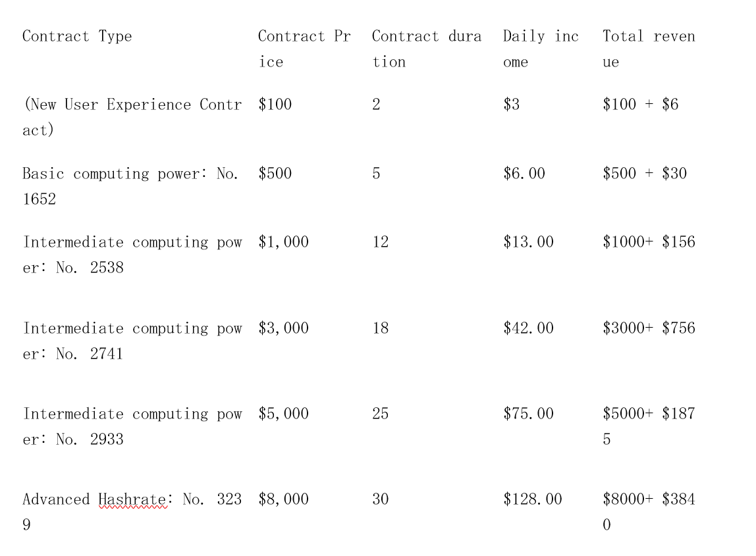Image resolution: width=756 pixels, height=556 pixels.
Task: Click the "$100 + $6" revenue cell
Action: coord(639,105)
